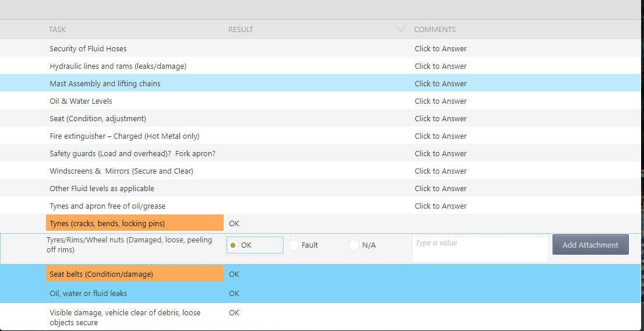Select 'Other Fluid levels as applicable' task

(102, 188)
